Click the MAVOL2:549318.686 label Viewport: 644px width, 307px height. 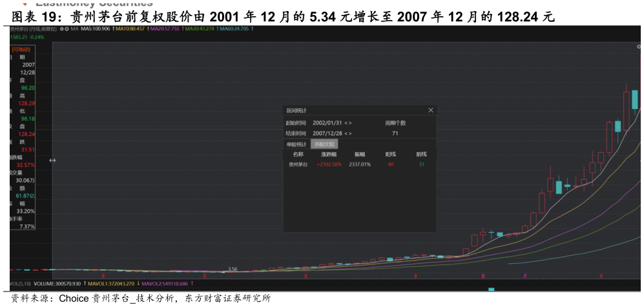tap(165, 284)
